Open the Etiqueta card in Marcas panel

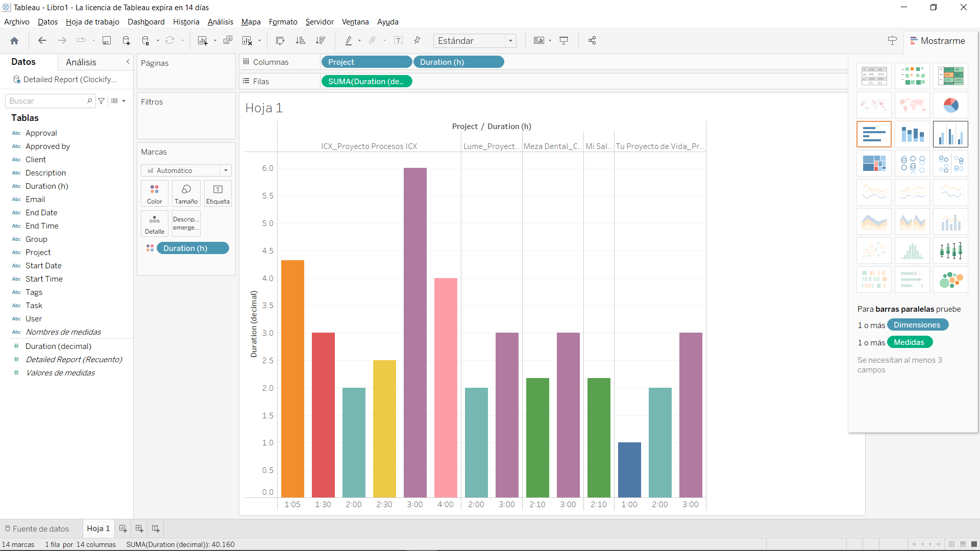[x=217, y=193]
